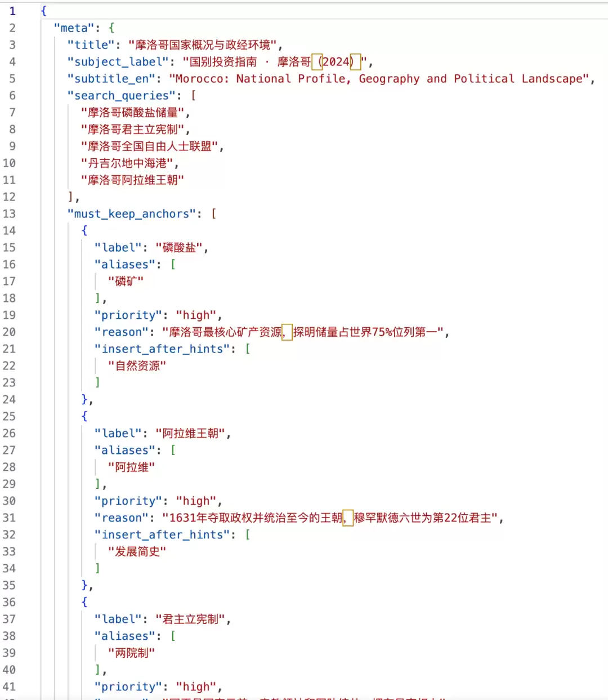Place cursor on the "title" key

[91, 44]
